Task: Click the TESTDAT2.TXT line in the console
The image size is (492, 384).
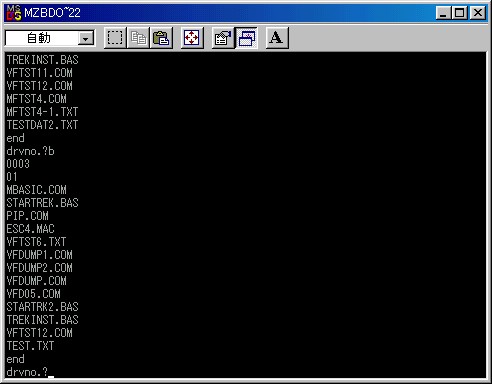Action: point(42,125)
